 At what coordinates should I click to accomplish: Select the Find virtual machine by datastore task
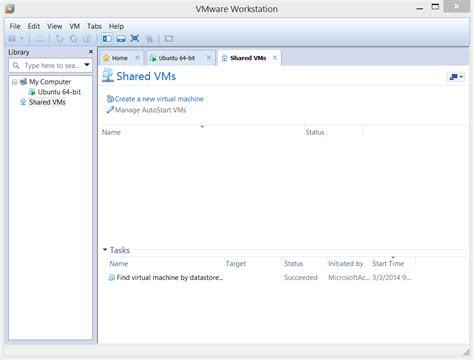coord(170,278)
